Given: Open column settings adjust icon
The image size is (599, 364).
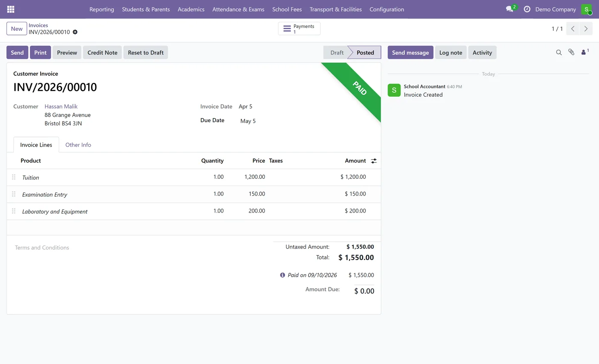Looking at the screenshot, I should pyautogui.click(x=374, y=161).
